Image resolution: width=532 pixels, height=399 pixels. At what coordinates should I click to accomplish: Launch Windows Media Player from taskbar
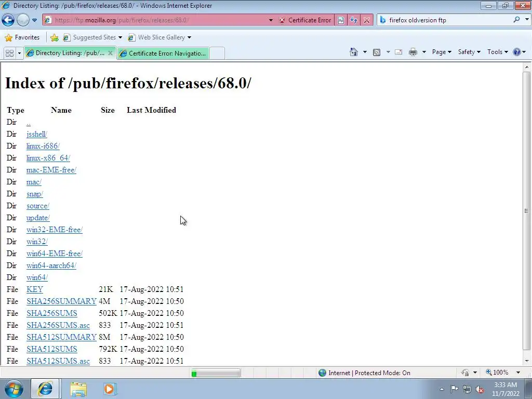point(109,389)
